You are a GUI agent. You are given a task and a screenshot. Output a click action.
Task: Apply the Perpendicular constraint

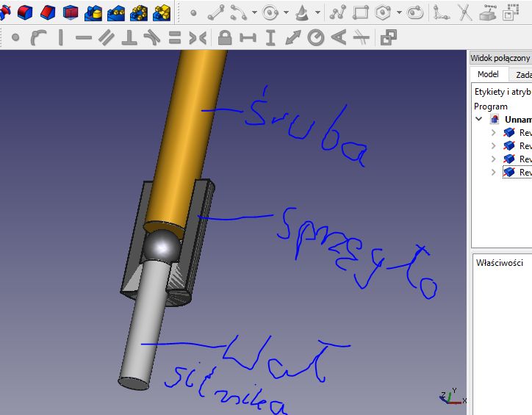129,37
